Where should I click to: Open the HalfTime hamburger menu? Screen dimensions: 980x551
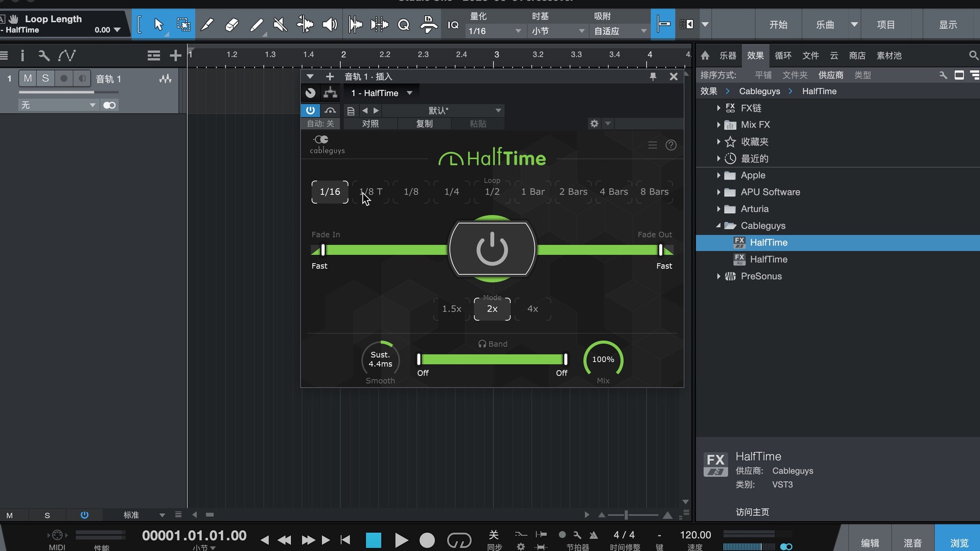coord(652,145)
